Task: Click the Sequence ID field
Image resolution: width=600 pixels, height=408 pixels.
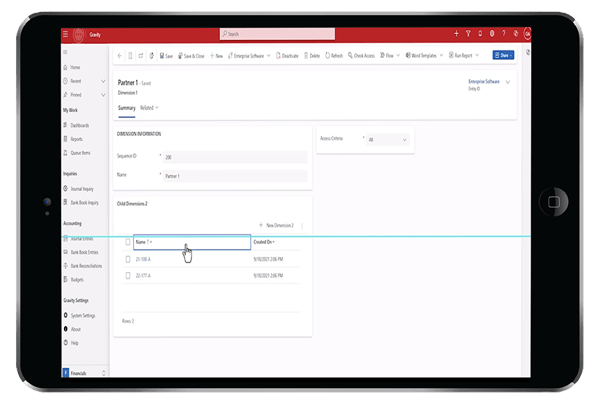Action: pyautogui.click(x=235, y=157)
